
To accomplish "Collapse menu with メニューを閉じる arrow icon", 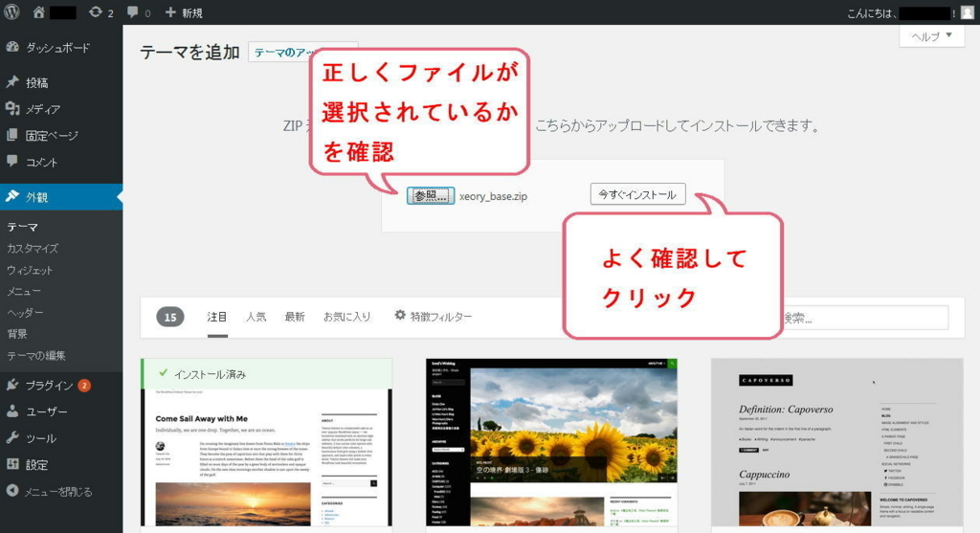I will (12, 491).
